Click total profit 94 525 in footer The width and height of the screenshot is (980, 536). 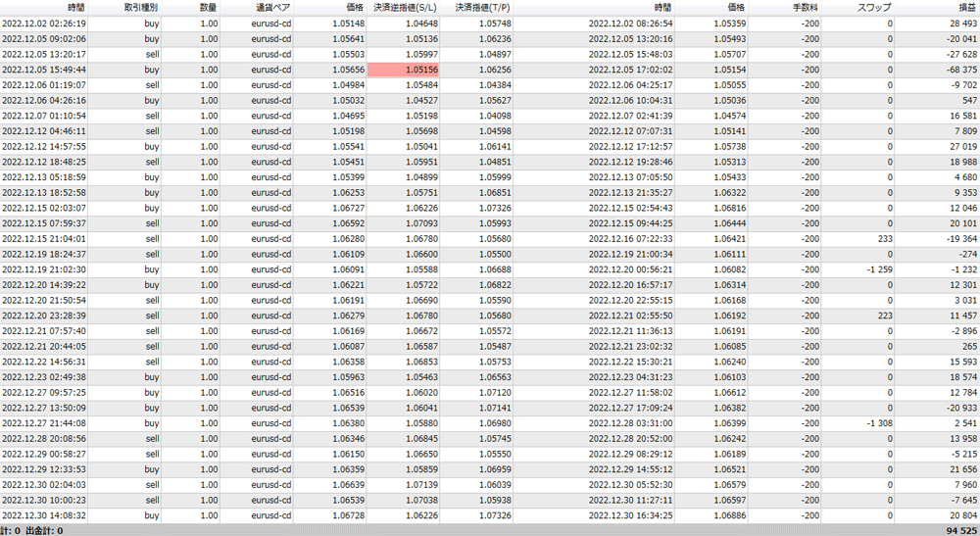click(961, 530)
